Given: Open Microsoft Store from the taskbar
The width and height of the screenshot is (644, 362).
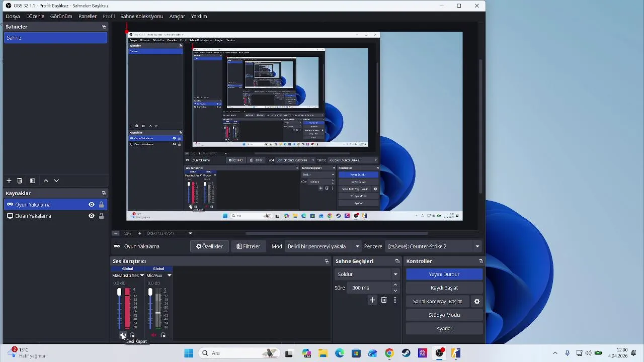Looking at the screenshot, I should (356, 353).
